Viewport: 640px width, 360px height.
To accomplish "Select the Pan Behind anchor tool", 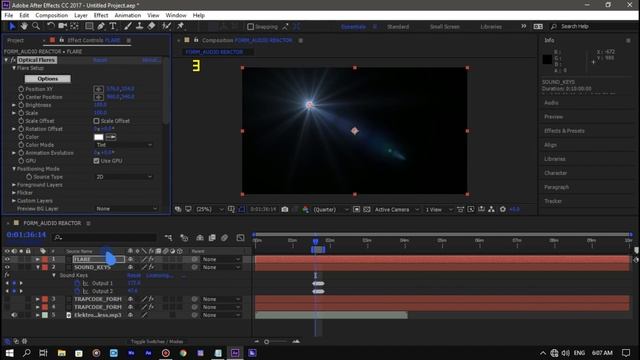I will click(x=74, y=26).
